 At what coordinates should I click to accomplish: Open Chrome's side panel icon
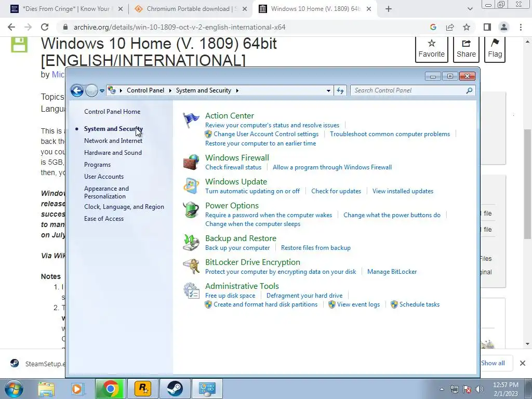(487, 27)
